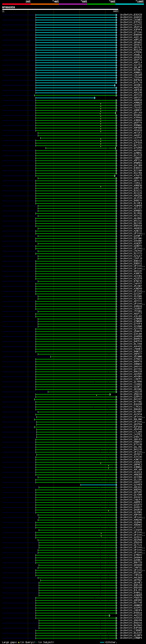Click label UniRef100_Q5Q0X6
Screen dimensions: 146x644
131,394
